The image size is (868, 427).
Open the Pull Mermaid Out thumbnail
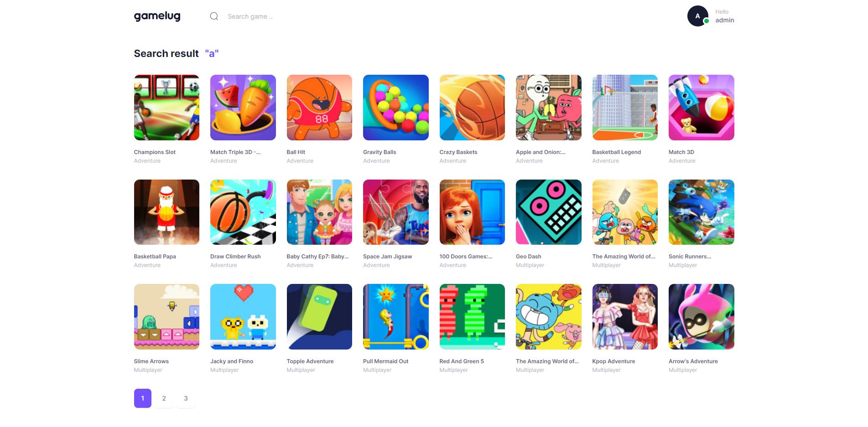[x=395, y=317]
